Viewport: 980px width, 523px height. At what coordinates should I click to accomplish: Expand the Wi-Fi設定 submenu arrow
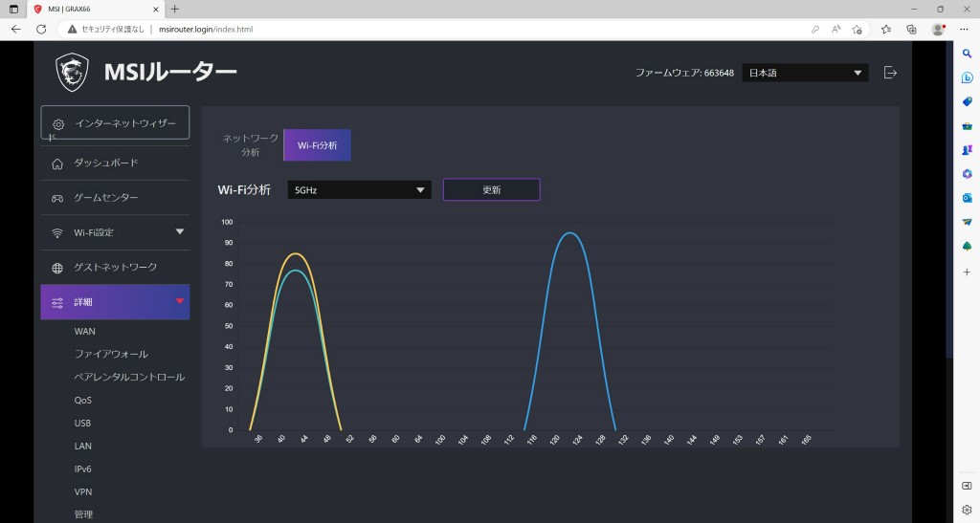(179, 231)
